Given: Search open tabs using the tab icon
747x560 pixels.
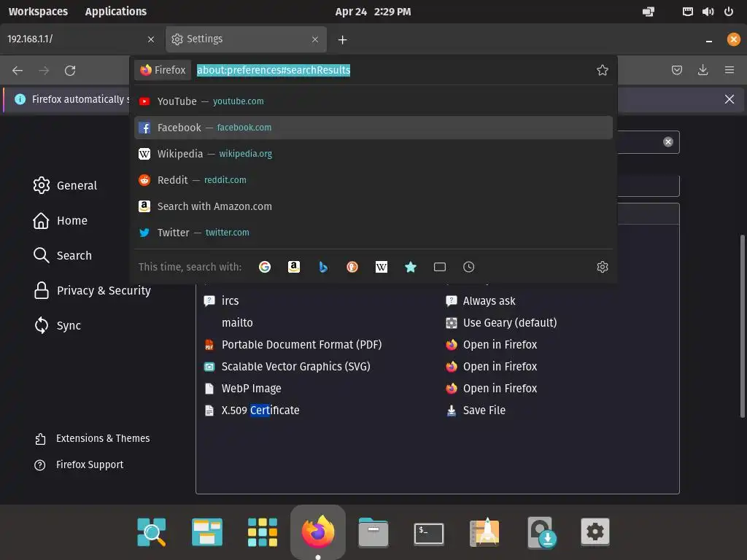Looking at the screenshot, I should (440, 267).
